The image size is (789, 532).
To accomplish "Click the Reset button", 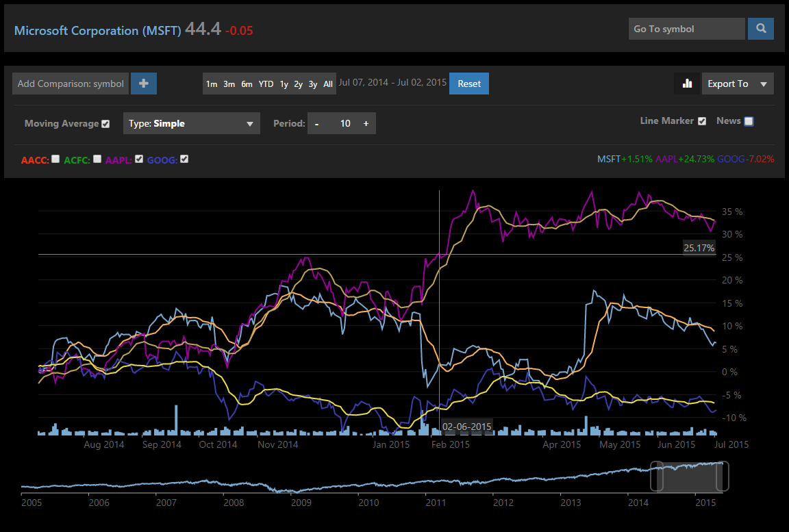I will pos(469,84).
